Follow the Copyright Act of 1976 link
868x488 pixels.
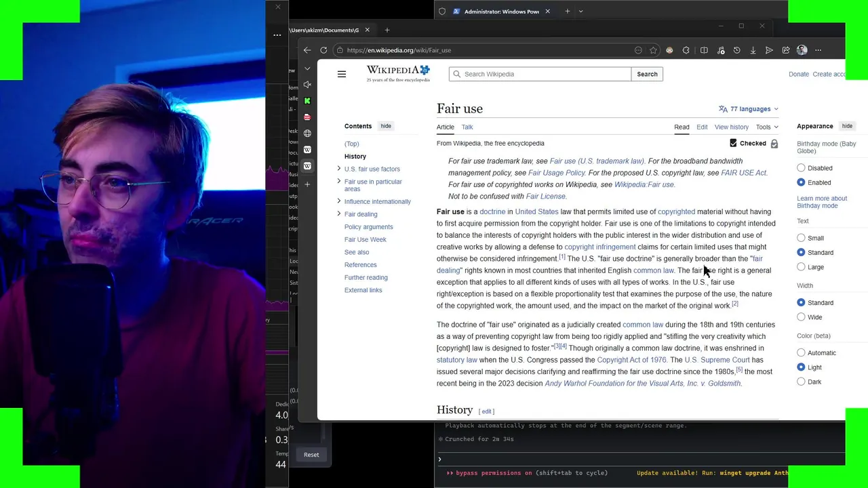[632, 360]
